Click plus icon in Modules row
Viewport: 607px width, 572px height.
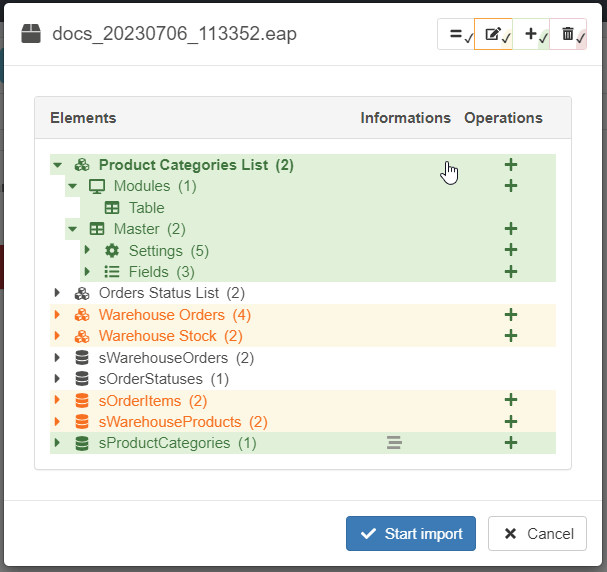(x=510, y=186)
